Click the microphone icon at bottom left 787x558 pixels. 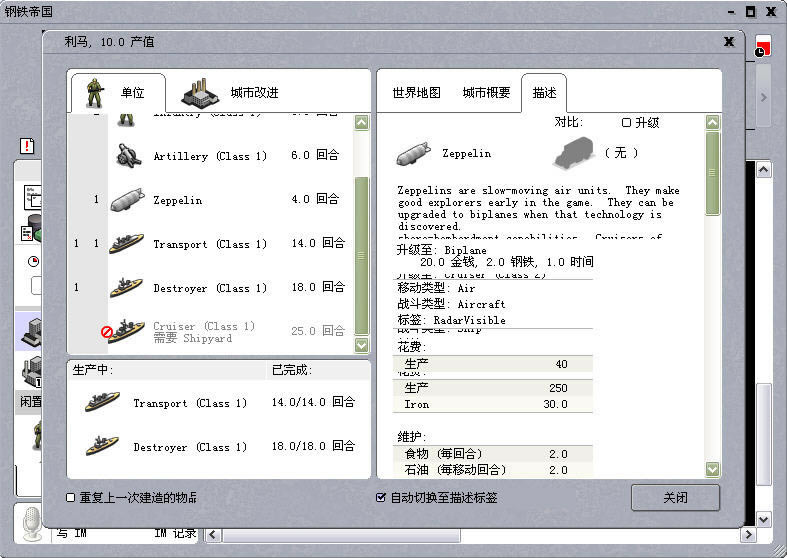pyautogui.click(x=31, y=522)
